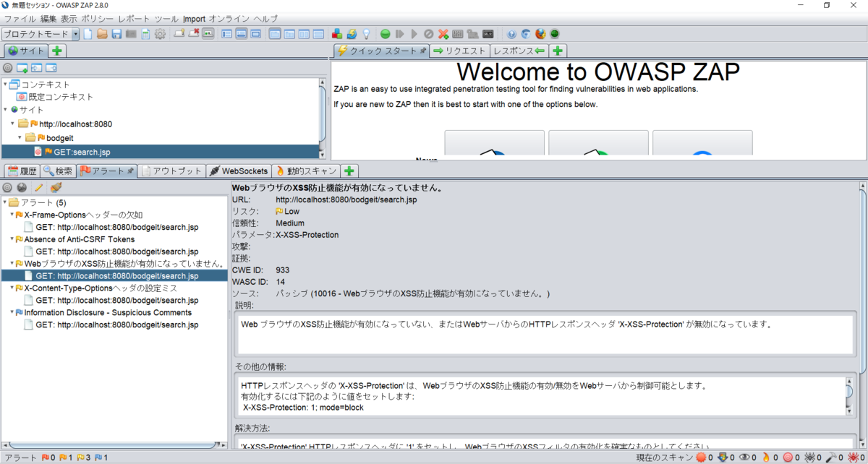Click the hammer forced browse status icon
This screenshot has height=464, width=868.
pos(833,457)
